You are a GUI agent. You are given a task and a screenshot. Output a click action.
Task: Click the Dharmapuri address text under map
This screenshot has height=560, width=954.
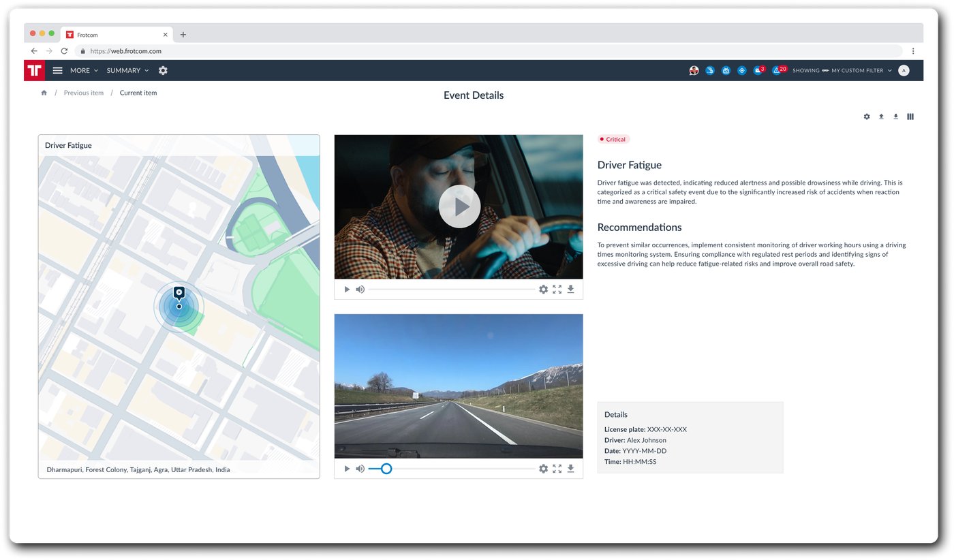[x=138, y=470]
